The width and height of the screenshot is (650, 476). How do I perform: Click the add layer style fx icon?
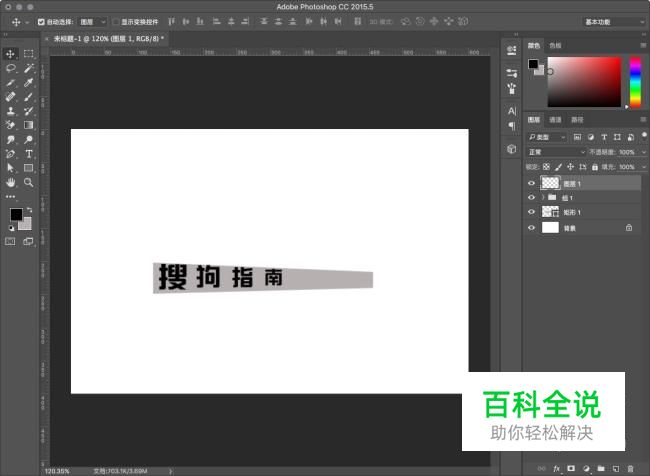click(556, 469)
